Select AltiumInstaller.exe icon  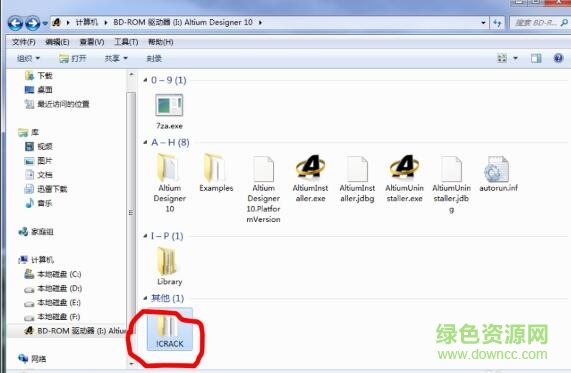(x=310, y=178)
